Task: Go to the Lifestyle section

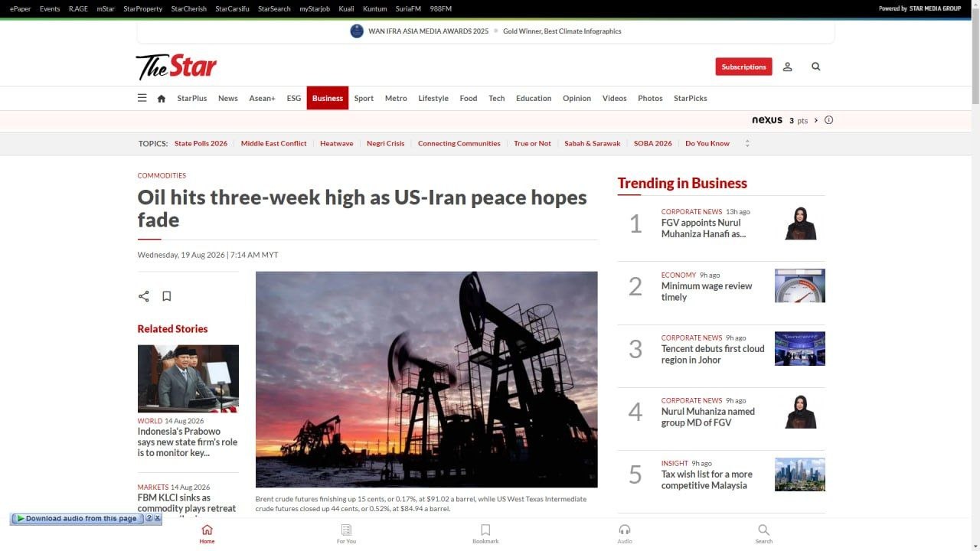Action: (433, 98)
